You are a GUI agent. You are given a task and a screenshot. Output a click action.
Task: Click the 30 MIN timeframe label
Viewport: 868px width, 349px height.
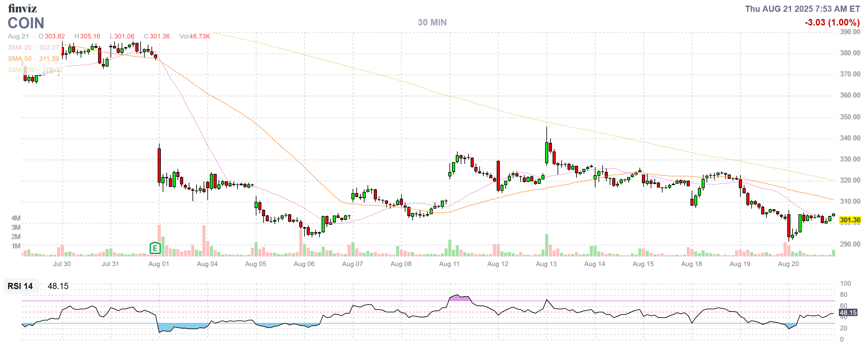coord(432,23)
